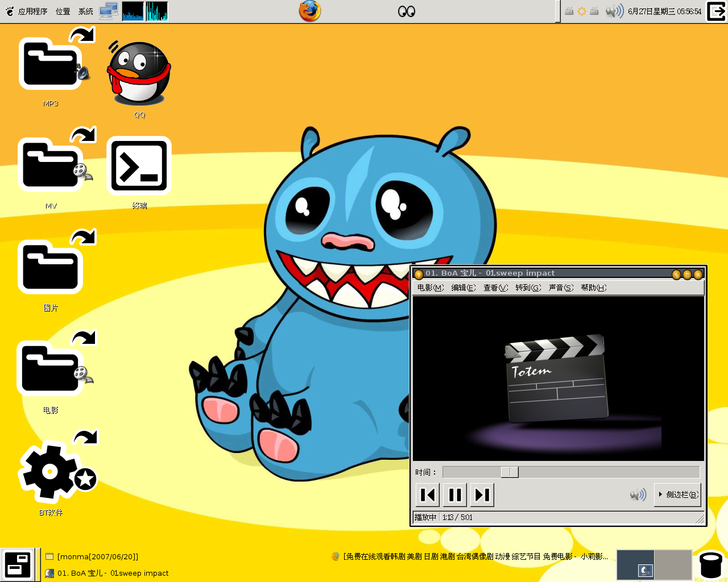Switch to the Firefox 免费在线观看韩剧 taskbar window
This screenshot has width=728, height=582.
click(470, 556)
